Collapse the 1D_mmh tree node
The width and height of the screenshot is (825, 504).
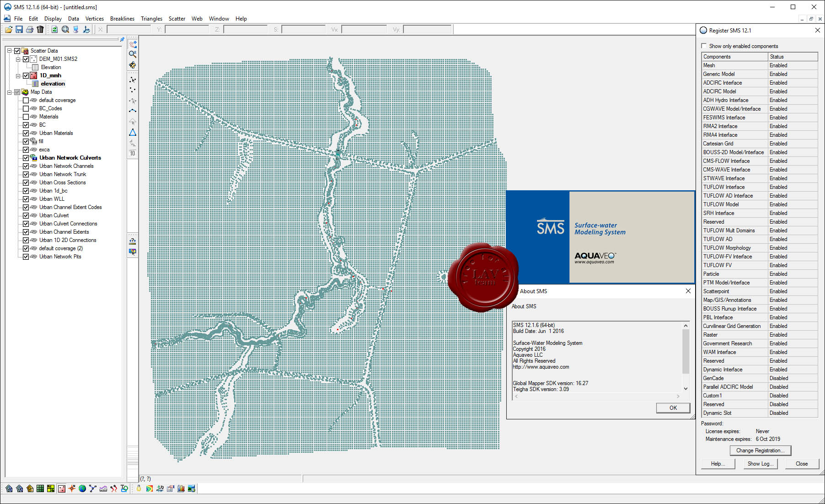[18, 75]
